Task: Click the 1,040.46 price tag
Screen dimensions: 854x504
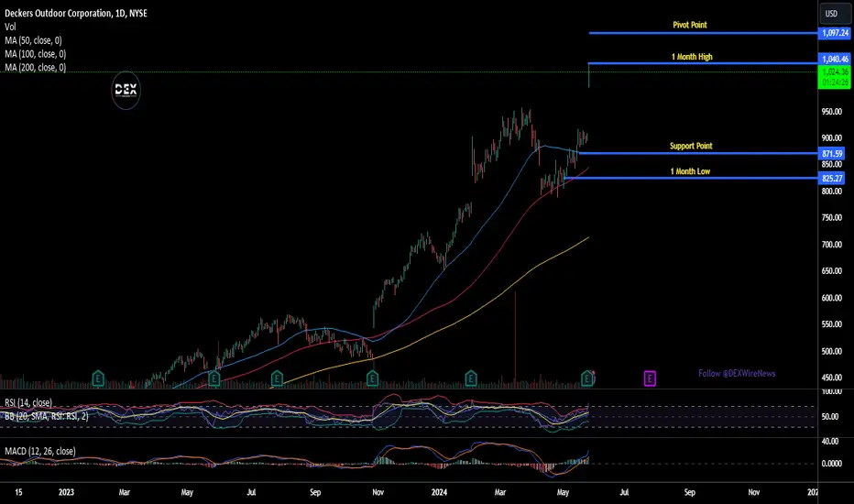Action: point(835,59)
